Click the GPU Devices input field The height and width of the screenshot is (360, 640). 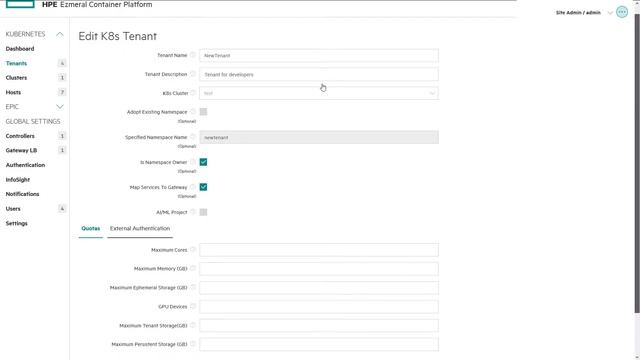[x=319, y=307]
